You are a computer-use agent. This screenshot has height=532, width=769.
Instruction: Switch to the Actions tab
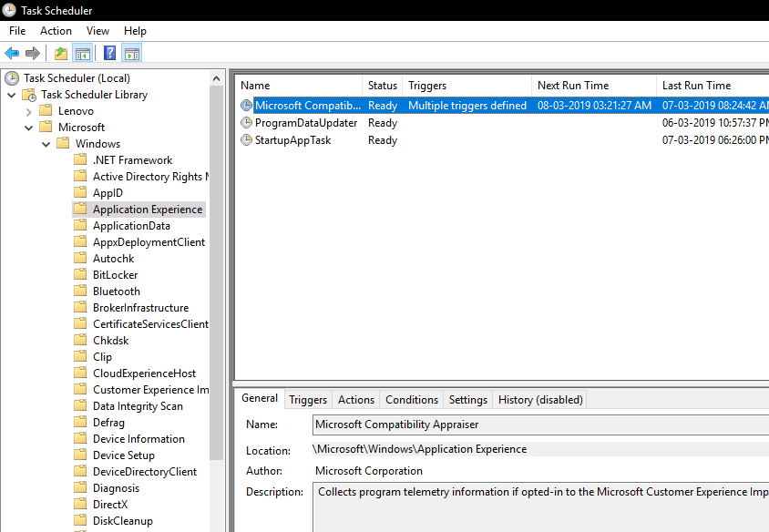click(356, 400)
